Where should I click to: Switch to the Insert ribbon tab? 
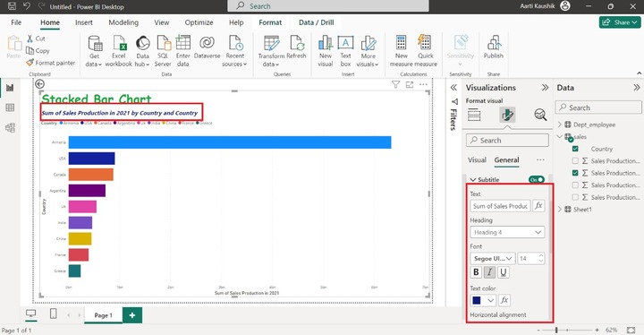84,22
